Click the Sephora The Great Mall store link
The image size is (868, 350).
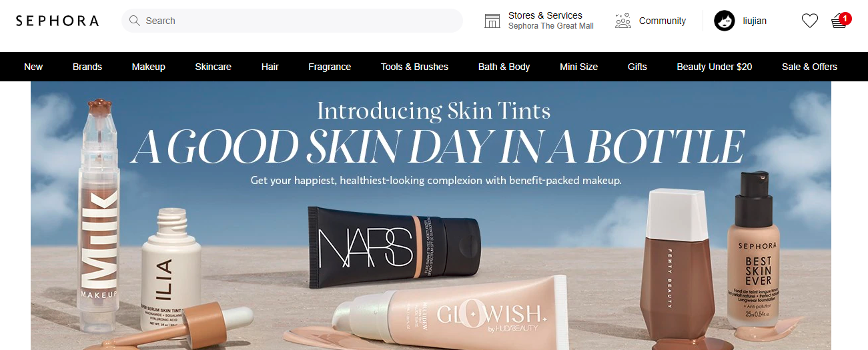pos(551,26)
